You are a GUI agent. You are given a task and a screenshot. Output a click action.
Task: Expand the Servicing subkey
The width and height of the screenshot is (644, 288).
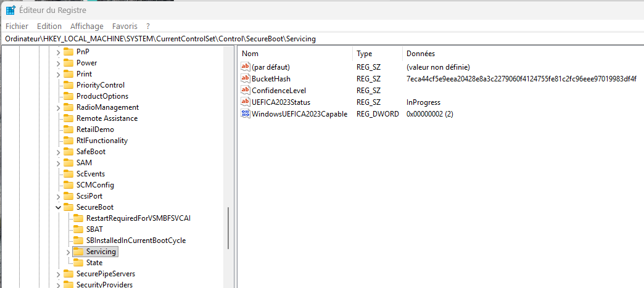68,252
